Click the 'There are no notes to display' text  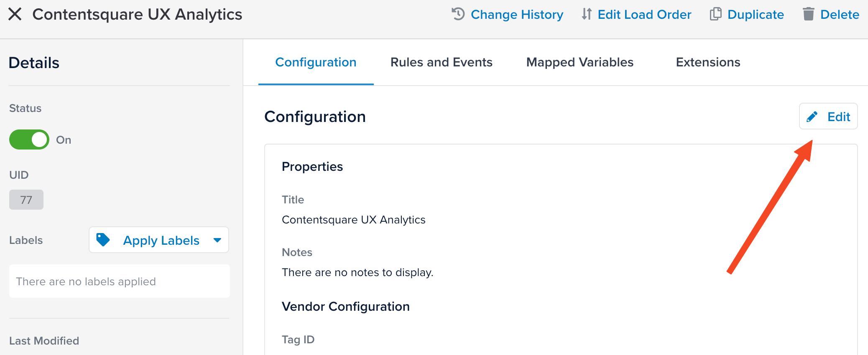point(357,272)
